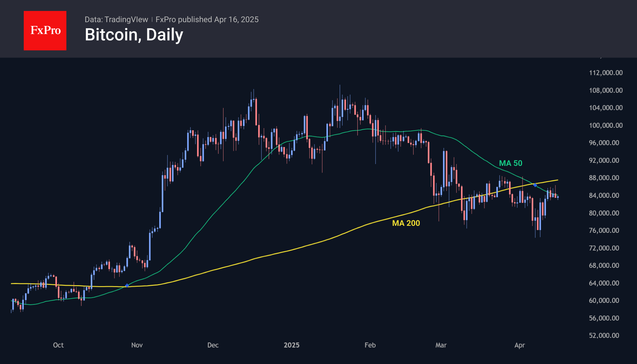The width and height of the screenshot is (637, 364).
Task: Click the Mar label on time axis
Action: point(441,345)
